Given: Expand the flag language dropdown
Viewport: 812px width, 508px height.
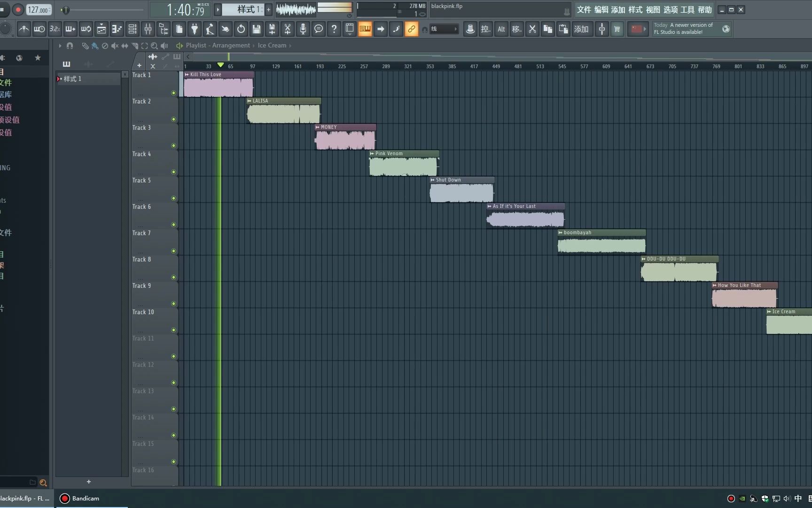Looking at the screenshot, I should (x=638, y=29).
